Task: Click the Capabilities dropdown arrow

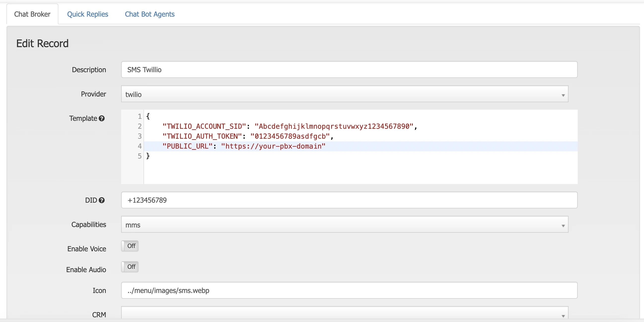Action: click(x=563, y=225)
